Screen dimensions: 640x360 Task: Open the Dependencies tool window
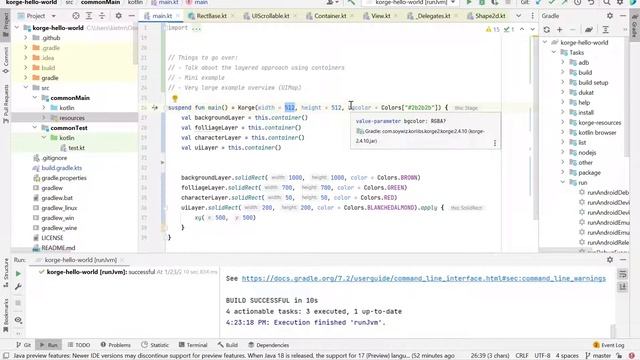coord(269,345)
